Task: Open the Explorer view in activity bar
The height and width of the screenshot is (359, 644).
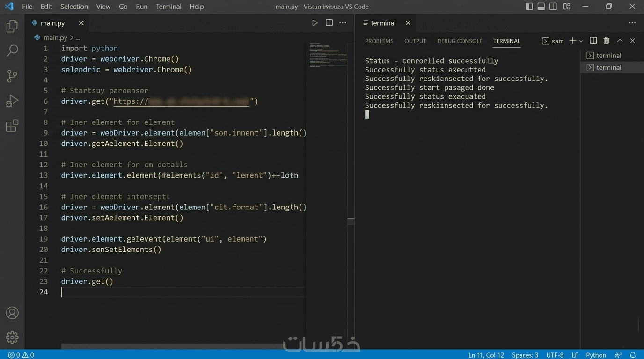Action: [12, 26]
